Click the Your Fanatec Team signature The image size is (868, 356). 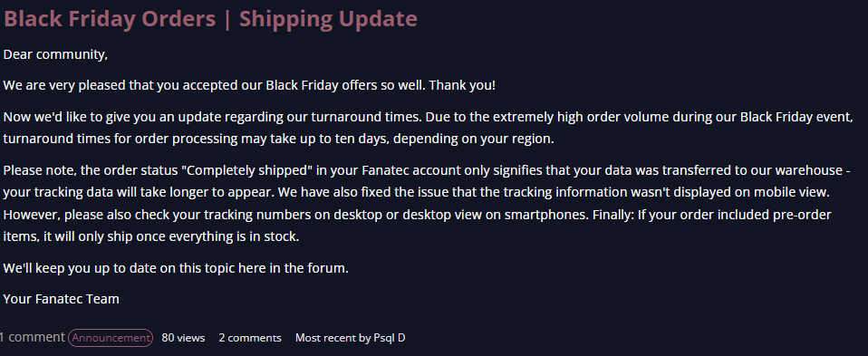(62, 299)
